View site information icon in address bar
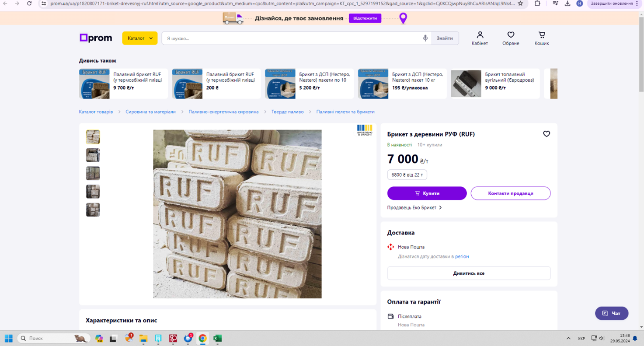Screen dimensions: 644x346 (x=44, y=3)
